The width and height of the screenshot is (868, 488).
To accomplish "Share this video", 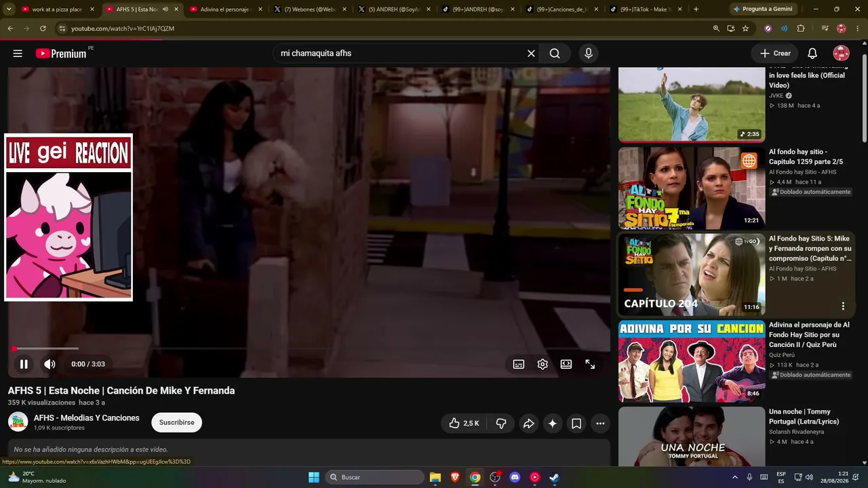I will [528, 424].
